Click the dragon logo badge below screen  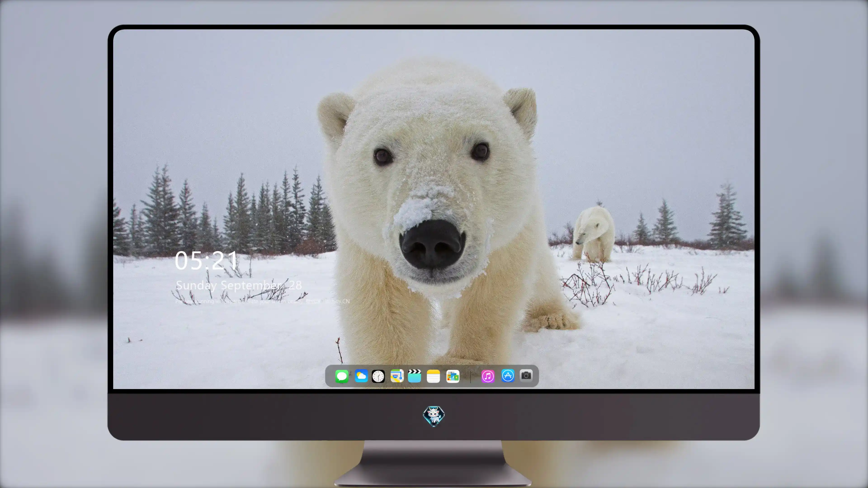coord(434,416)
